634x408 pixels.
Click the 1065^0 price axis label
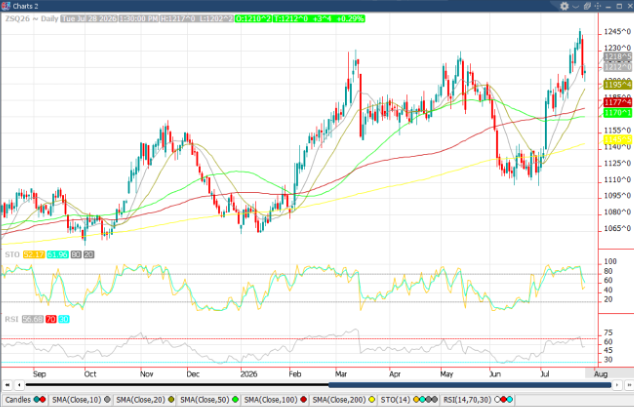tap(617, 228)
